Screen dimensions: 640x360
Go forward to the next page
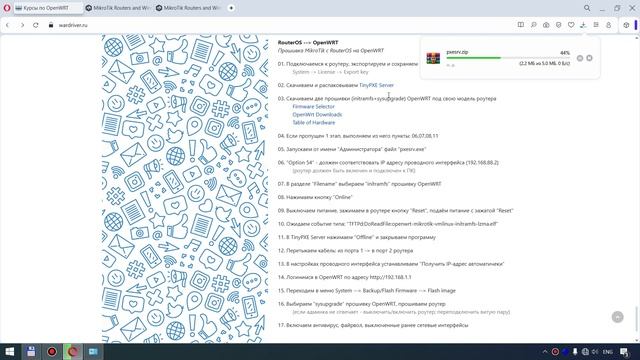[x=22, y=25]
